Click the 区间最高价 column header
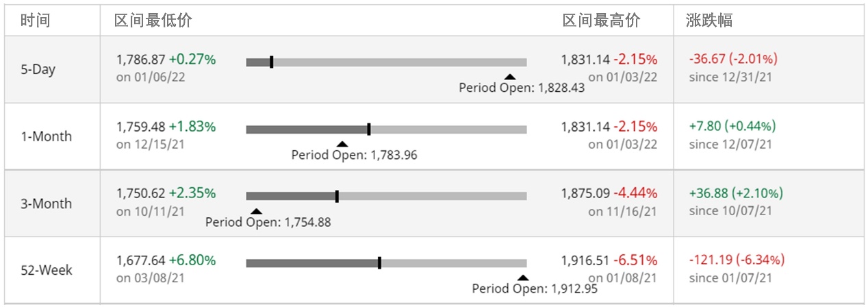Screen dimensions: 868x307 [x=602, y=21]
